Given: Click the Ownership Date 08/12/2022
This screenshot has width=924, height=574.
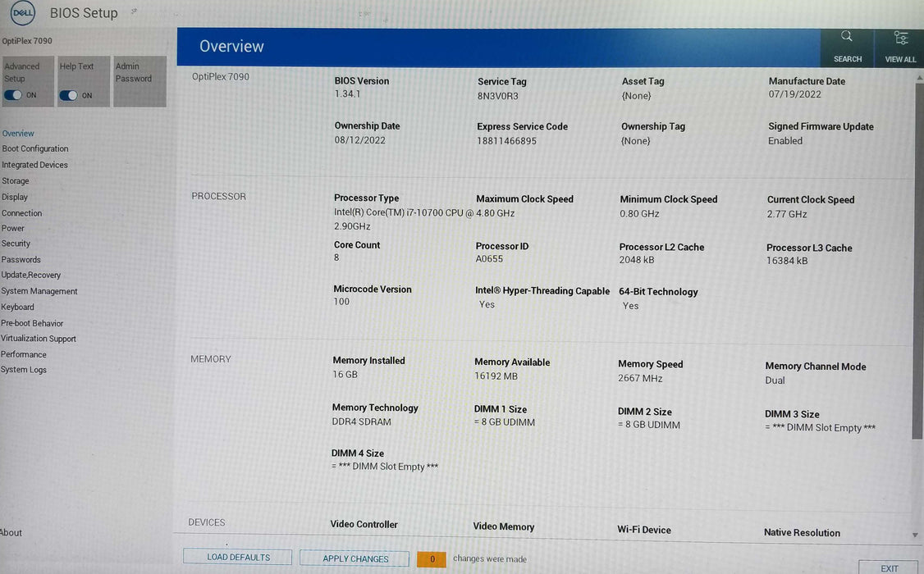Looking at the screenshot, I should (359, 140).
